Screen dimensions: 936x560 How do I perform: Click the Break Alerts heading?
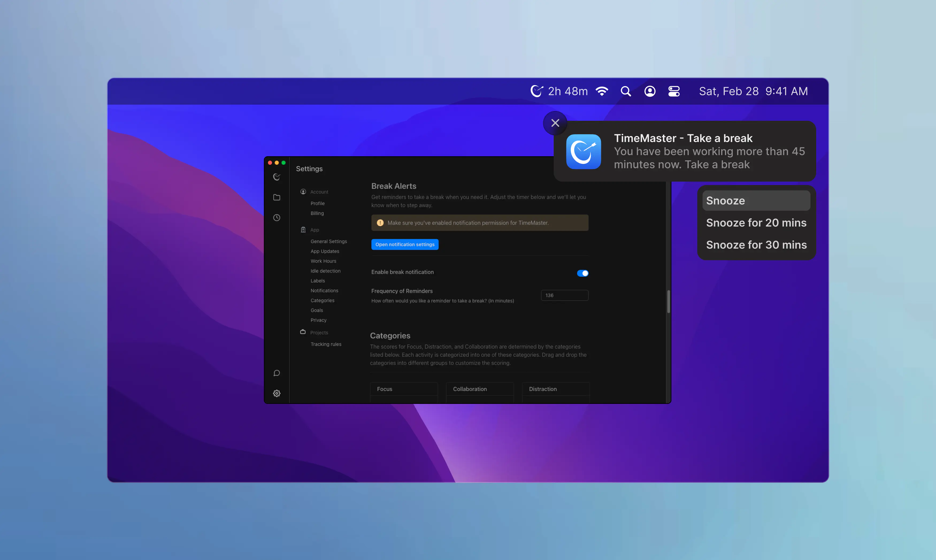click(393, 186)
